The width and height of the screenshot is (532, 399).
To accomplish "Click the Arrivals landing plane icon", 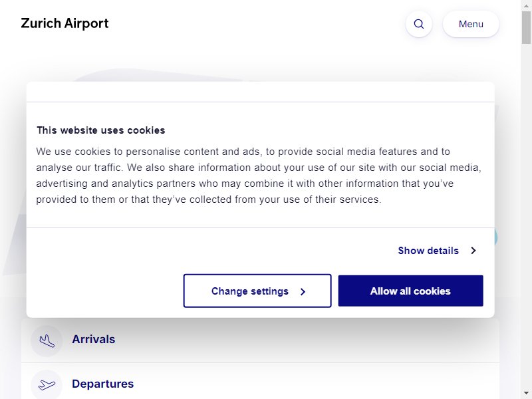I will pos(47,340).
